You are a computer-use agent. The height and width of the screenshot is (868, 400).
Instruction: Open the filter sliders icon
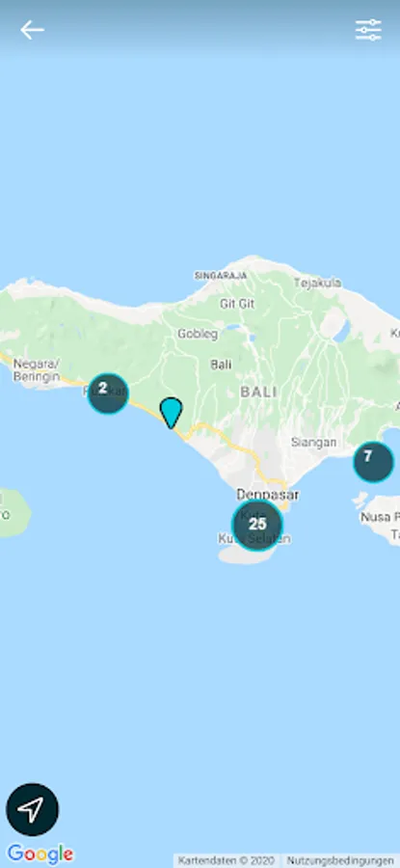point(368,30)
